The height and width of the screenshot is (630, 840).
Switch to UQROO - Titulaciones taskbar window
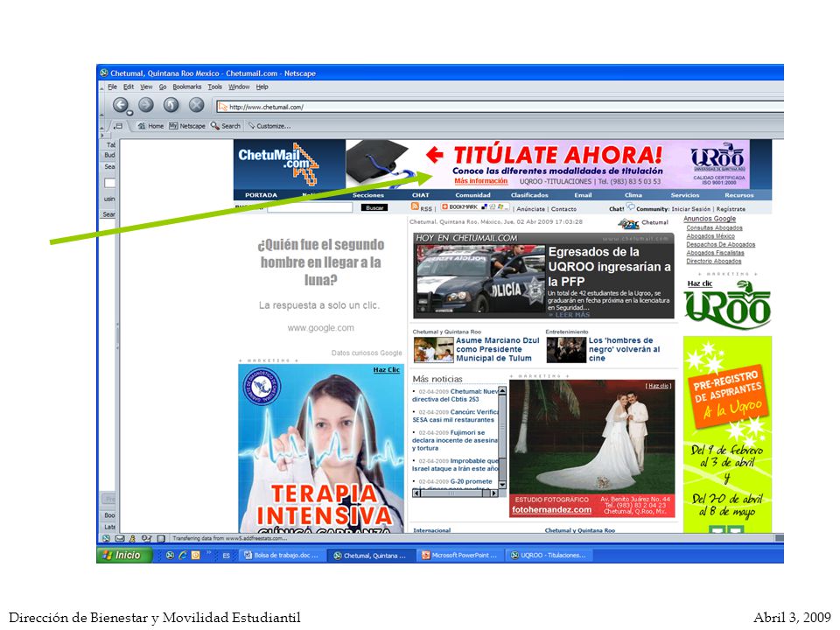pos(549,556)
